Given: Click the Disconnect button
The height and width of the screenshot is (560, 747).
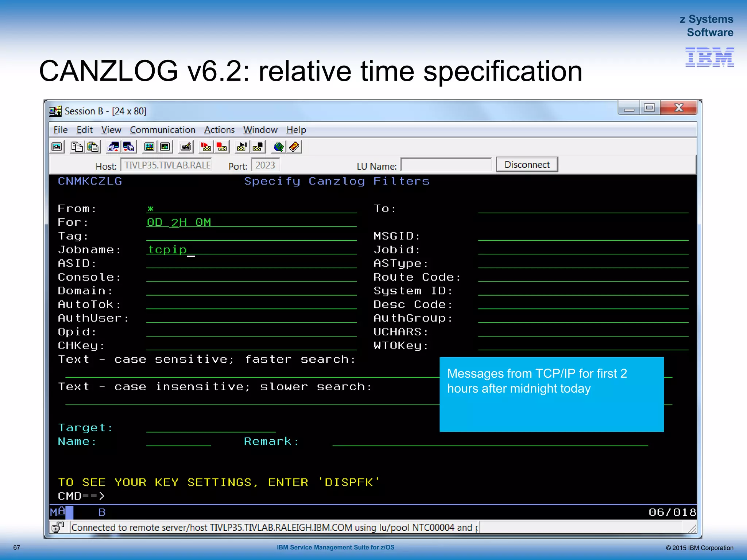Looking at the screenshot, I should tap(527, 164).
